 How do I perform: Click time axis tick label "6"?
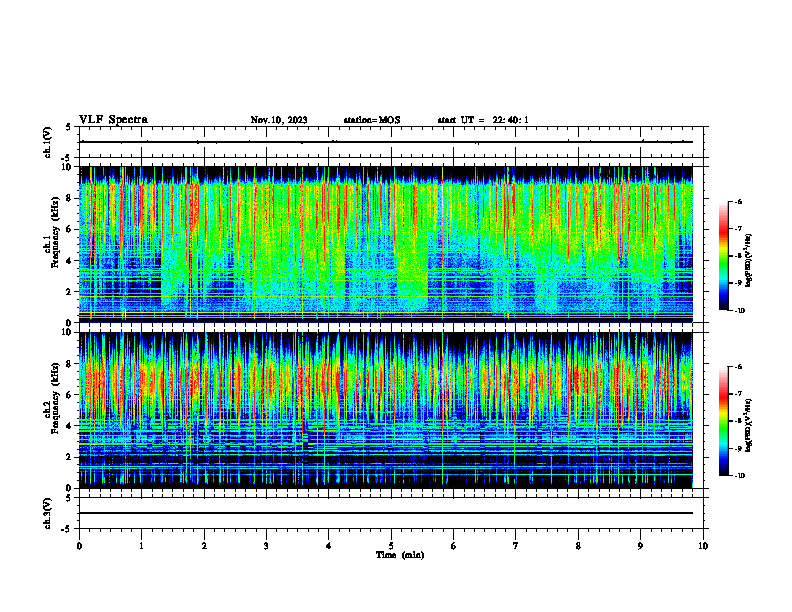pyautogui.click(x=454, y=546)
